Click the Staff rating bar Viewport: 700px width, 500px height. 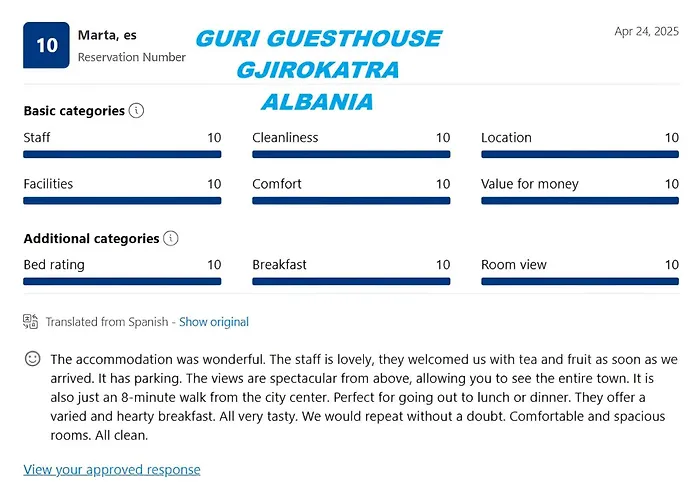tap(122, 154)
